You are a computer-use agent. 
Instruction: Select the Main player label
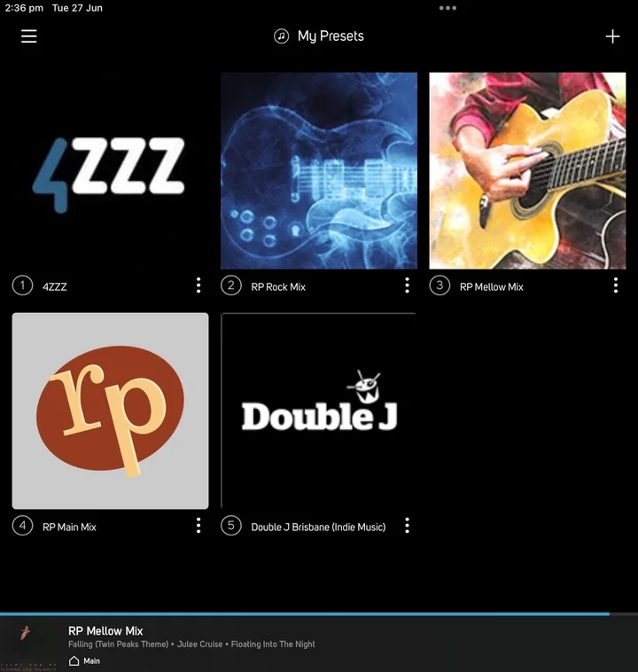(x=91, y=660)
